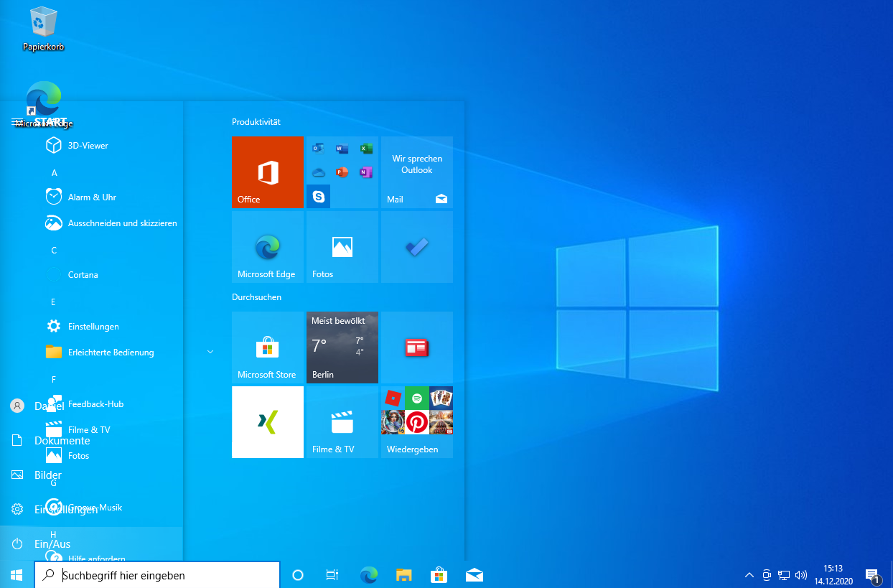Open Outlook icon in the Office apps tile
This screenshot has height=588, width=893.
319,149
